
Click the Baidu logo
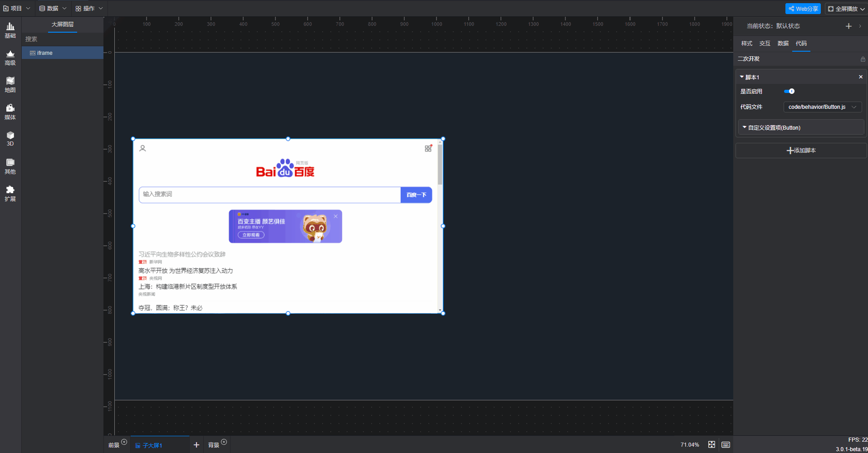point(285,168)
